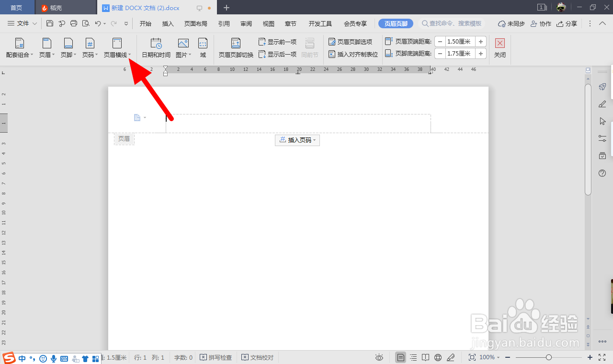Viewport: 613px width, 364px height.
Task: Open Print Preview icon
Action: 86,23
